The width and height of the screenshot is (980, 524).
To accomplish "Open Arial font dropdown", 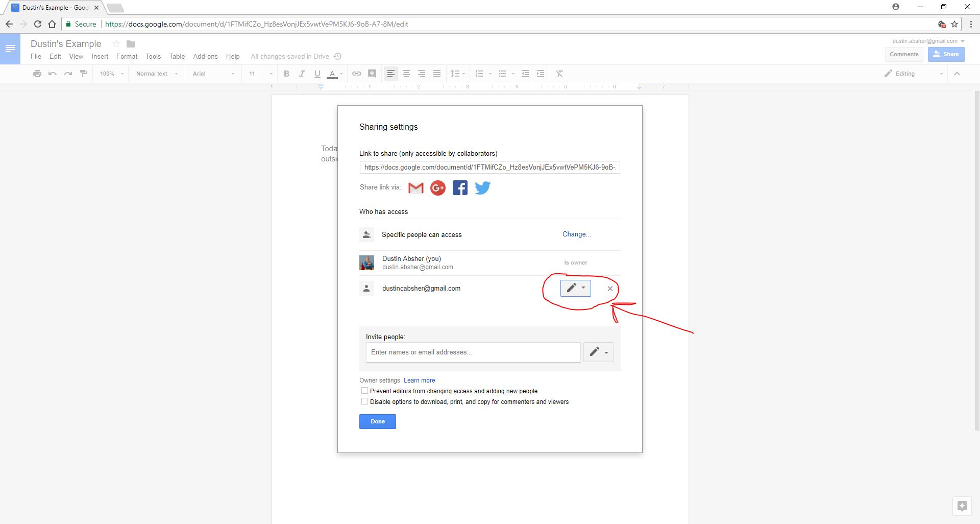I will pos(213,74).
